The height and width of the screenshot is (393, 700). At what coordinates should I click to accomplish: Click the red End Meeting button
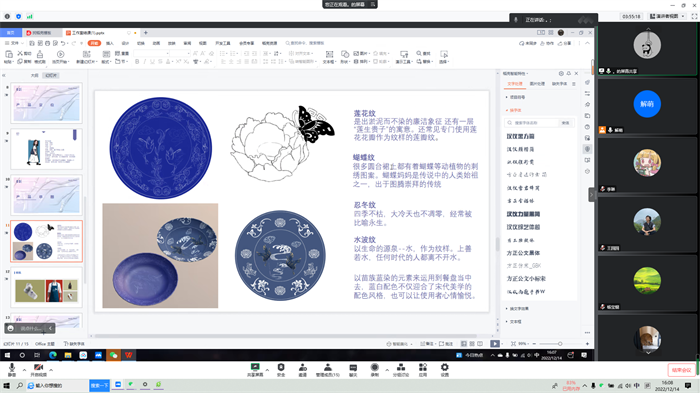681,370
